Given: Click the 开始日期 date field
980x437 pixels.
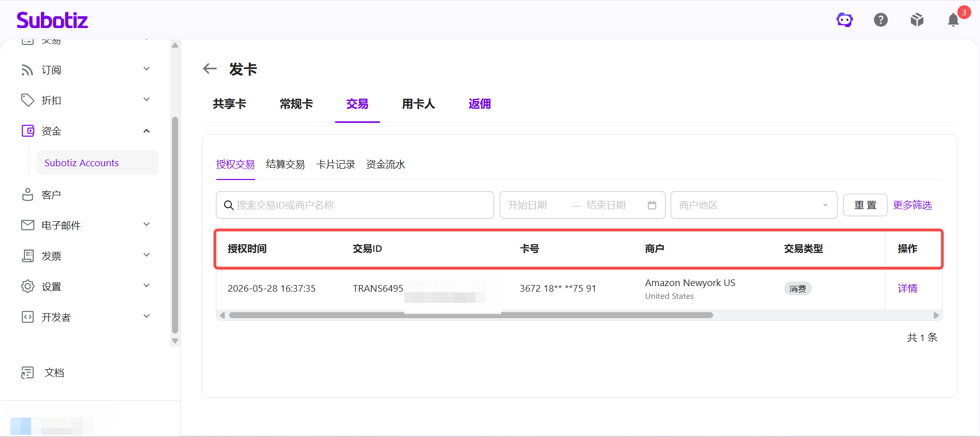Looking at the screenshot, I should point(528,205).
